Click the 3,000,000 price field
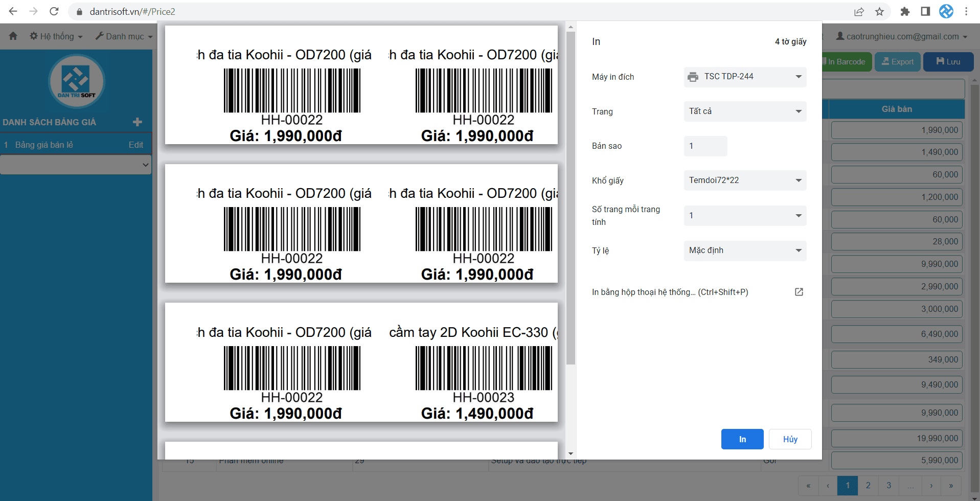This screenshot has height=501, width=980. tap(897, 309)
